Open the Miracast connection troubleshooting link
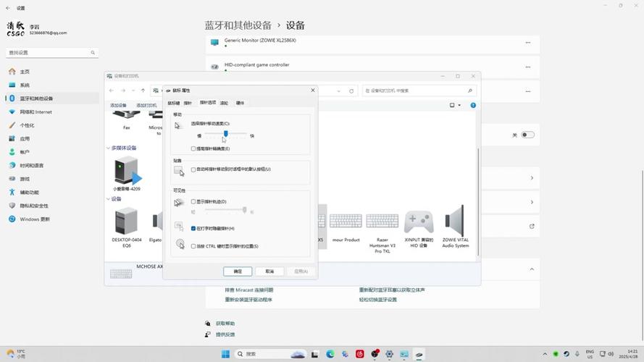The image size is (644, 362). coord(249,290)
